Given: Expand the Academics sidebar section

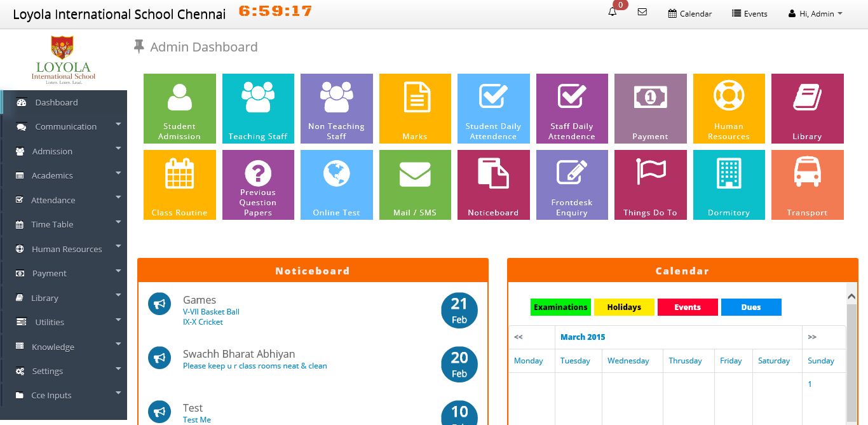Looking at the screenshot, I should point(51,175).
